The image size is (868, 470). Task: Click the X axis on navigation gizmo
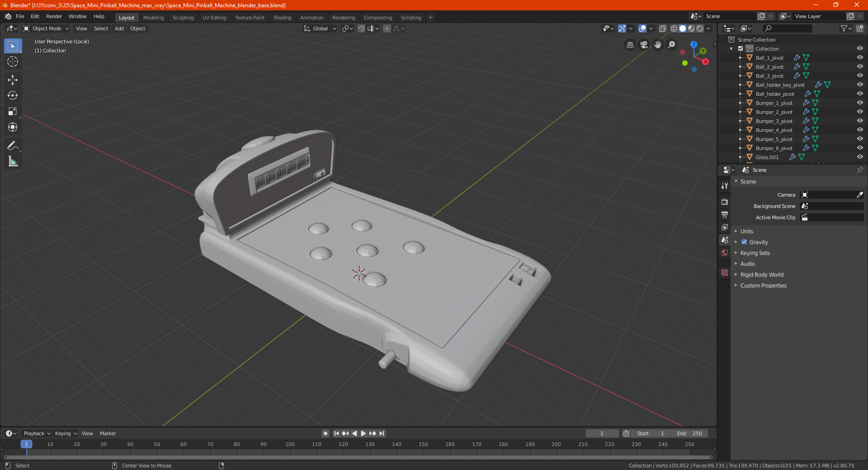tap(705, 61)
